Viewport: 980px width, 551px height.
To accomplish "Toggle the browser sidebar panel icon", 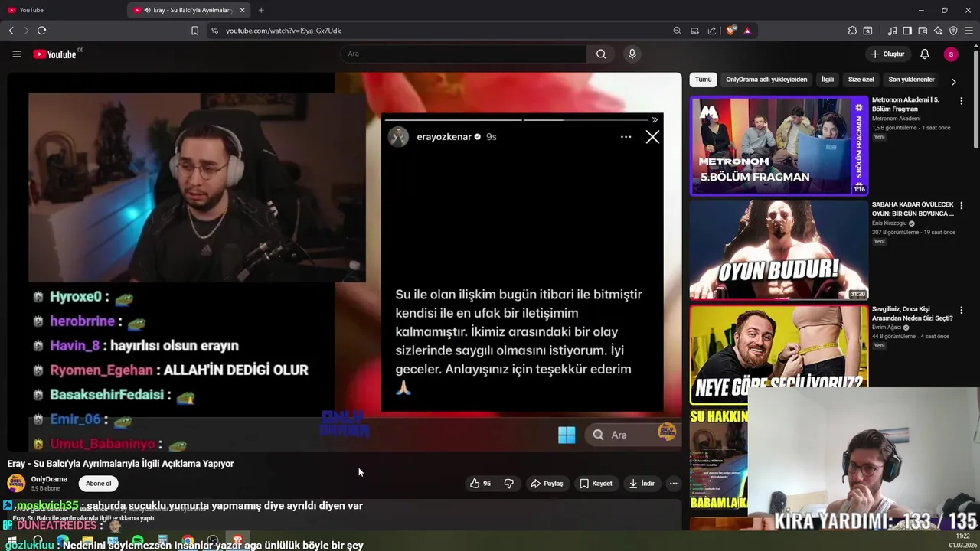I will 907,31.
